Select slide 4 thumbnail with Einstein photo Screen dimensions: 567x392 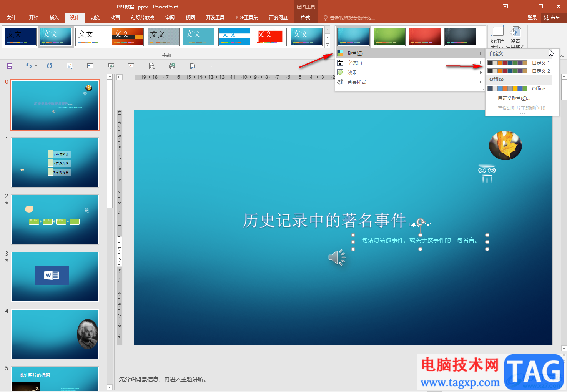pyautogui.click(x=55, y=334)
